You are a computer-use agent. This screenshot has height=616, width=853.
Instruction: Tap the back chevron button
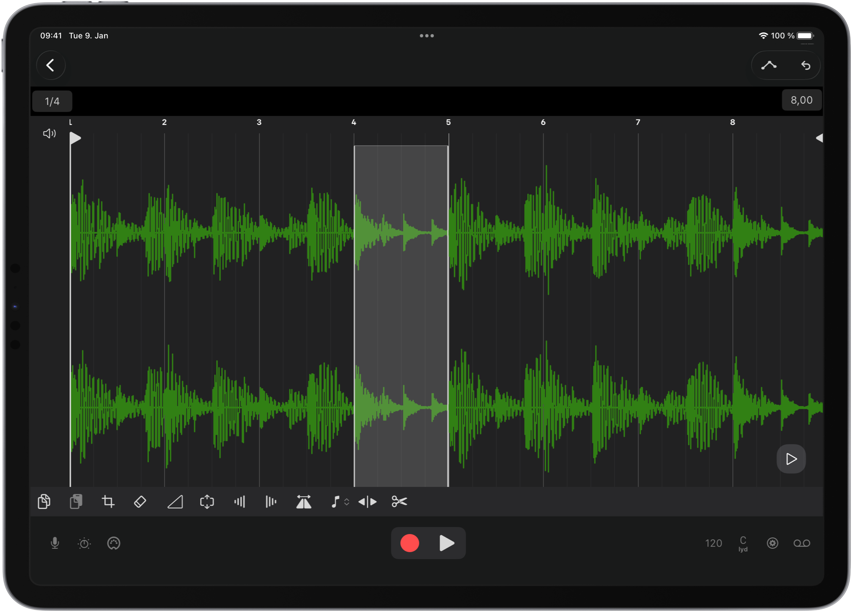point(50,65)
